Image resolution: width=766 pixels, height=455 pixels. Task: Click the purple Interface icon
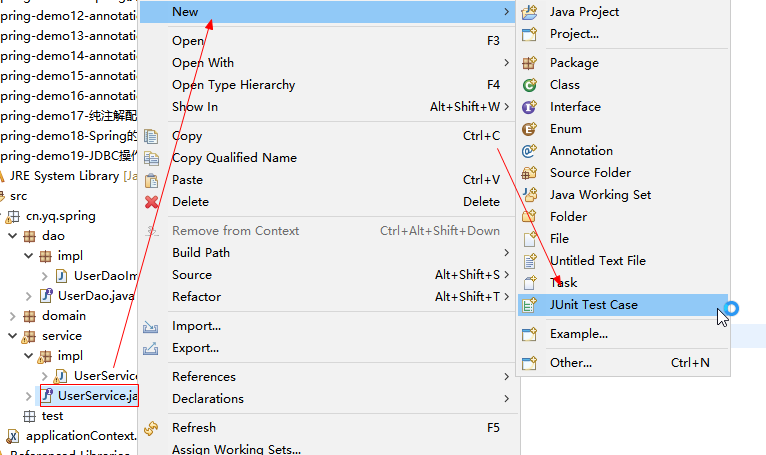530,107
